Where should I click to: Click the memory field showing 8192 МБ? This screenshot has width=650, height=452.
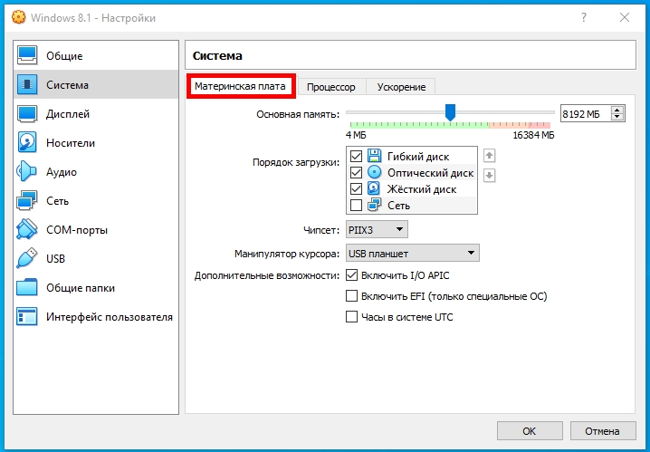585,114
